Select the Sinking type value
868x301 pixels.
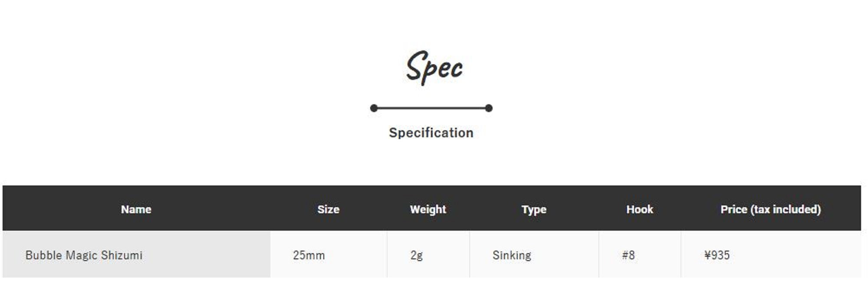pos(512,255)
